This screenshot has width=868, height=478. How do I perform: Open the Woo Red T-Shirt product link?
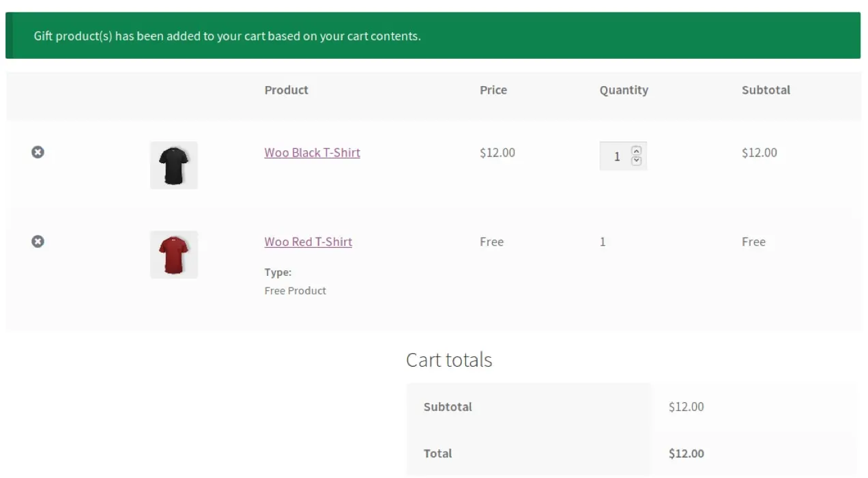308,242
